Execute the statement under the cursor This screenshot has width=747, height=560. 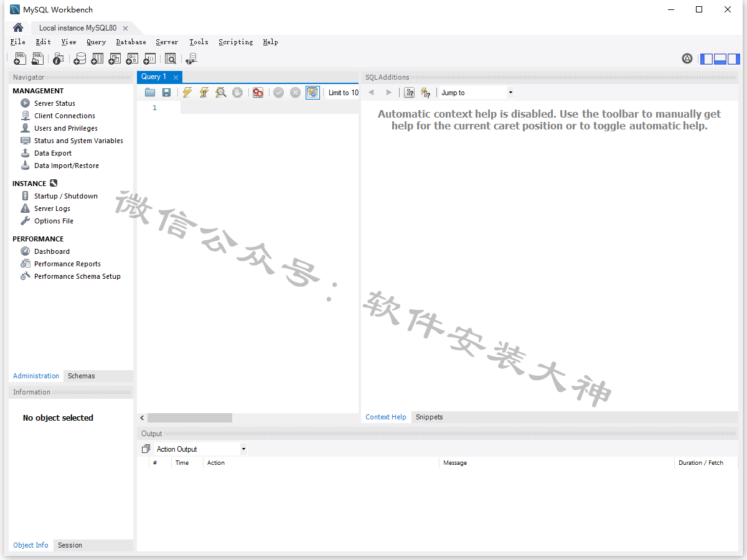[x=204, y=93]
